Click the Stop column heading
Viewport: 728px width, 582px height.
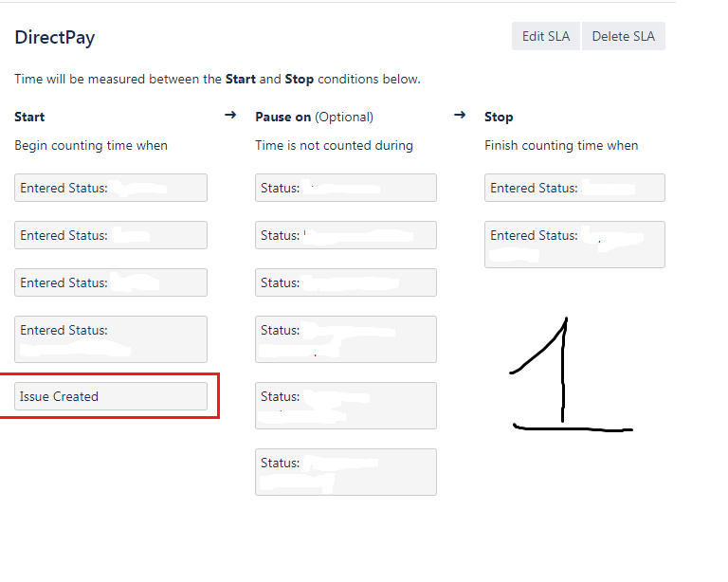pos(499,117)
